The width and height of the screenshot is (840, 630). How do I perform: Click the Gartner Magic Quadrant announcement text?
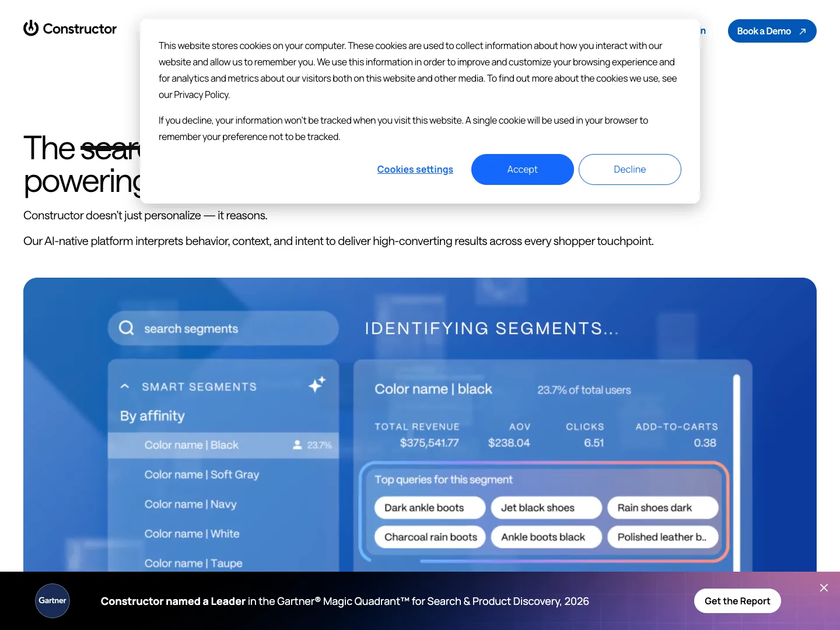[345, 601]
